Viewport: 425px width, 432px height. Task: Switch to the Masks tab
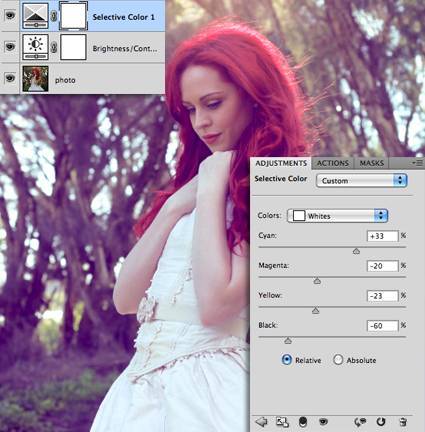click(371, 163)
